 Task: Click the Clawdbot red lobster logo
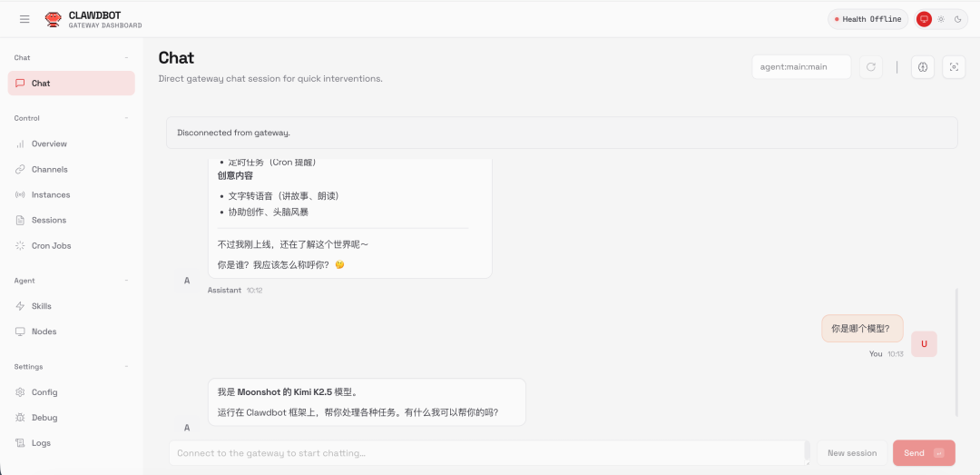tap(54, 19)
